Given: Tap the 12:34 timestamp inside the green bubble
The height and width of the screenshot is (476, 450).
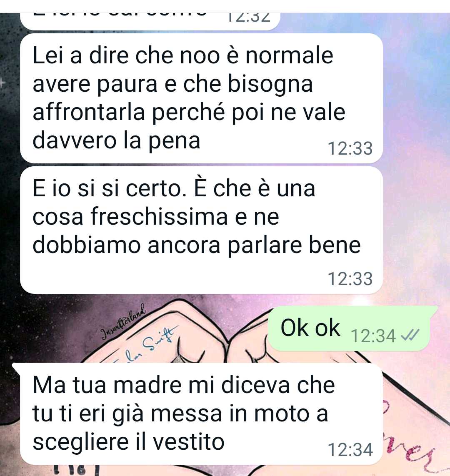Looking at the screenshot, I should tap(373, 336).
